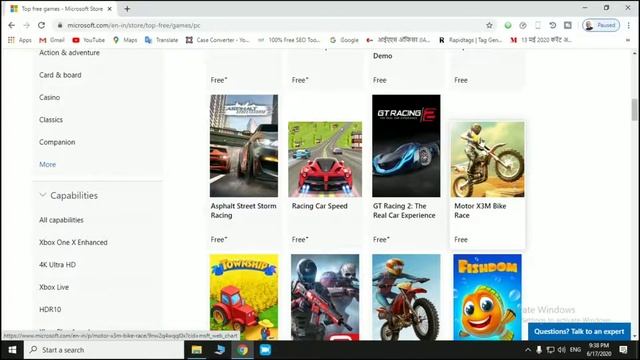
Task: Open Translate bookmark
Action: 162,40
